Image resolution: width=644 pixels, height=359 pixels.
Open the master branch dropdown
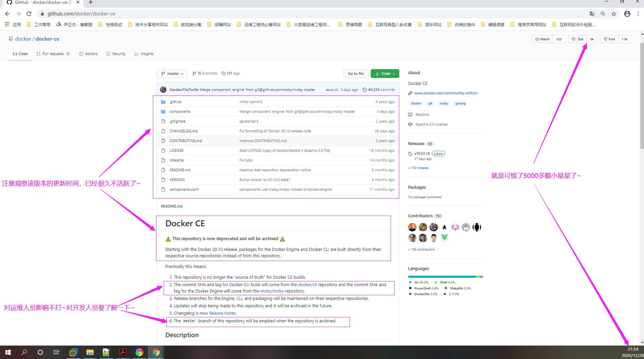pos(172,74)
